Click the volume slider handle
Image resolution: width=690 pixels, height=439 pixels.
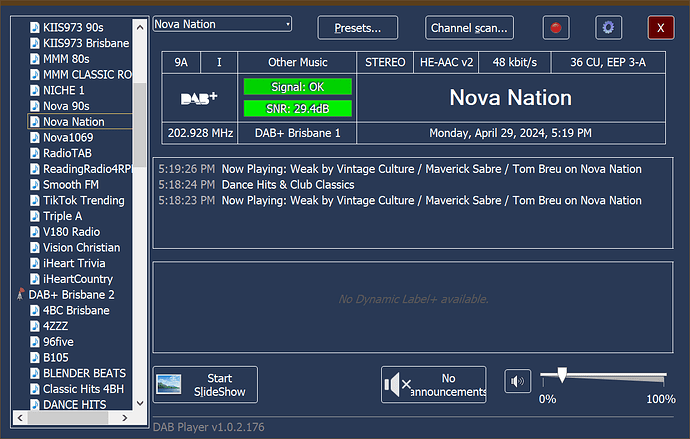[562, 375]
